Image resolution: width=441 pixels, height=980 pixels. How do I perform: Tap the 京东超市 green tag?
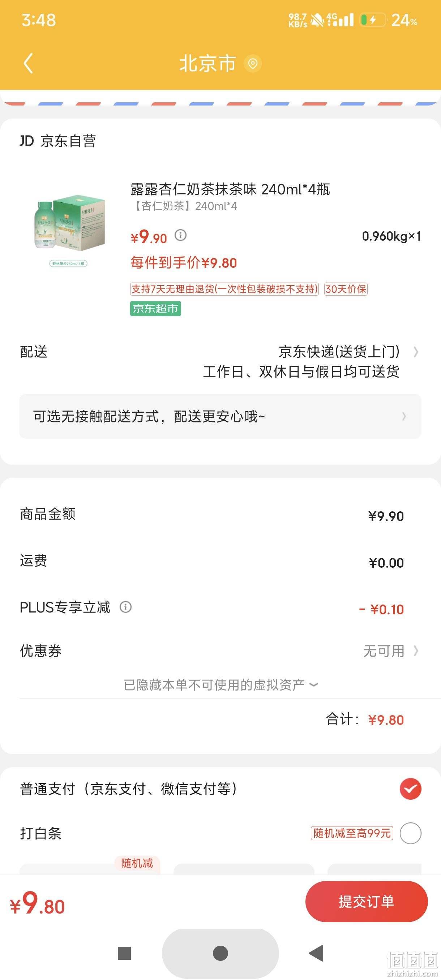(155, 309)
